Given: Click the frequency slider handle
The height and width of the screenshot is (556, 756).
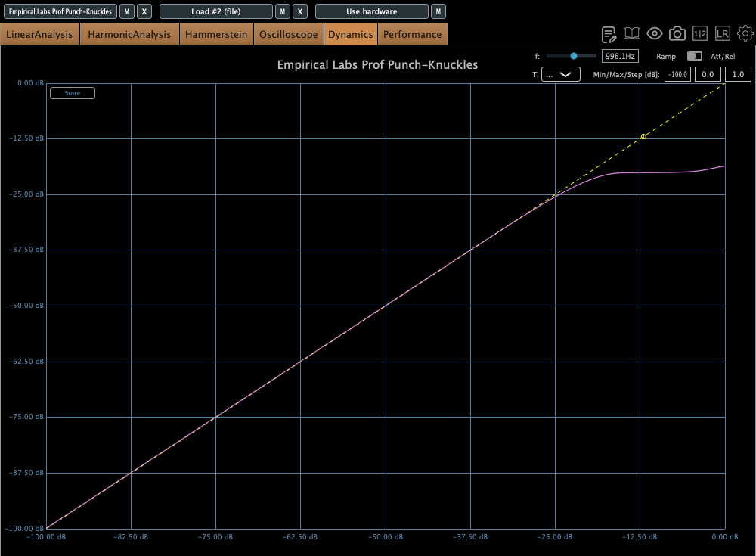Looking at the screenshot, I should pos(574,56).
